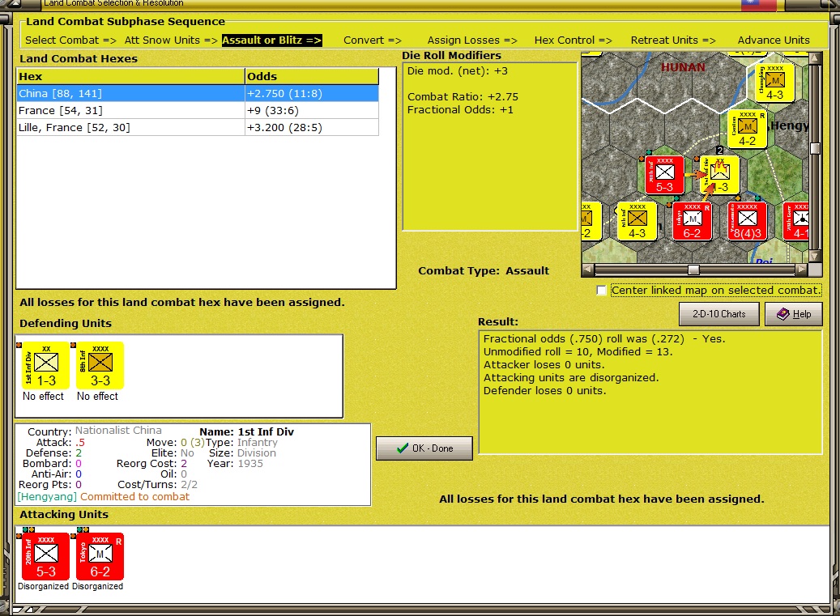The height and width of the screenshot is (616, 840).
Task: Click the black '2' stack marker on the map
Action: click(x=720, y=151)
